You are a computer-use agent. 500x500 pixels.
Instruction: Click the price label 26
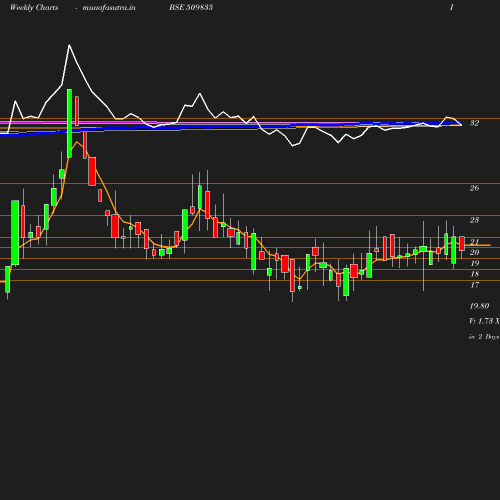(x=474, y=188)
